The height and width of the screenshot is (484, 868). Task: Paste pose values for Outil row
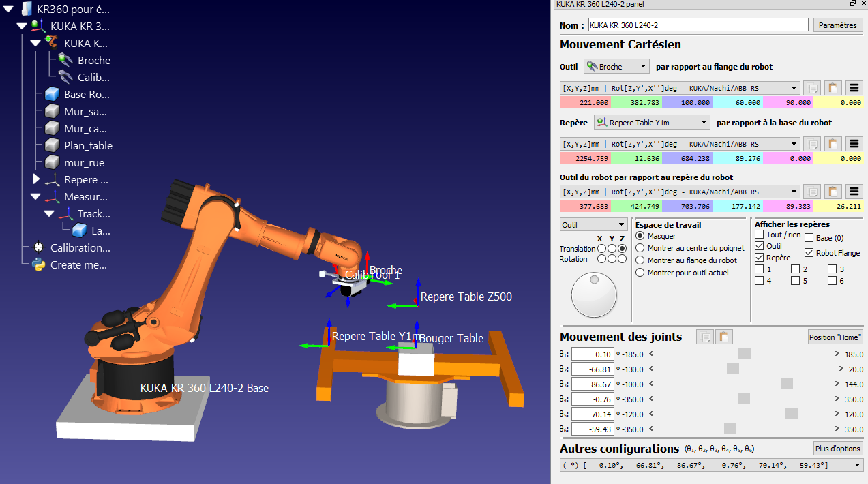click(x=832, y=88)
